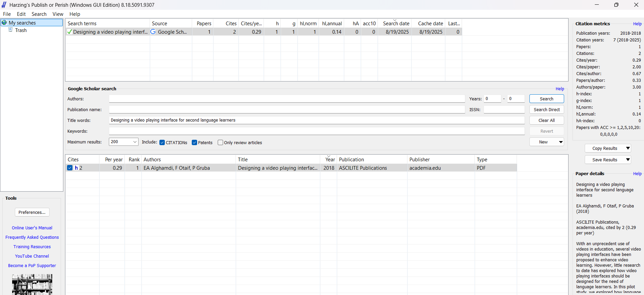Sort searches by Search date column

pos(395,23)
